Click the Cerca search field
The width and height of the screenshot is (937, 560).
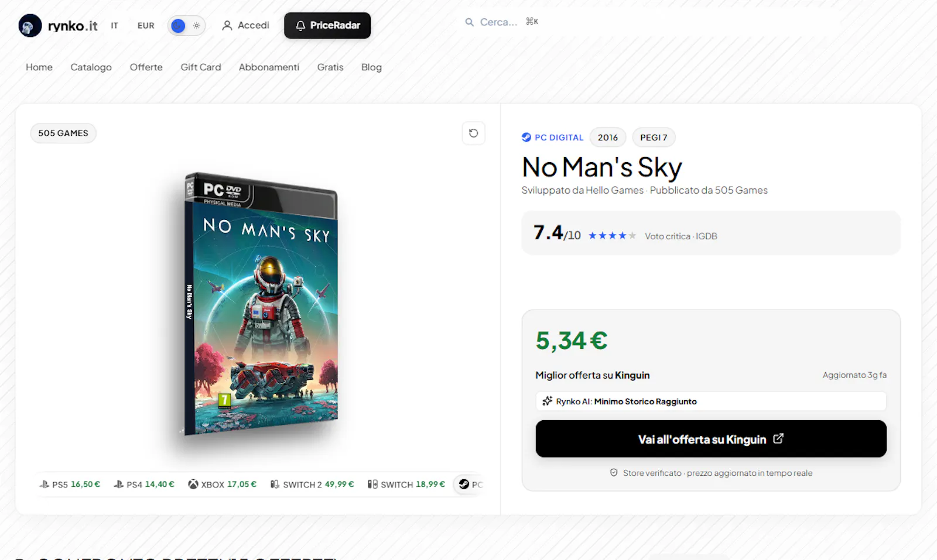point(502,22)
